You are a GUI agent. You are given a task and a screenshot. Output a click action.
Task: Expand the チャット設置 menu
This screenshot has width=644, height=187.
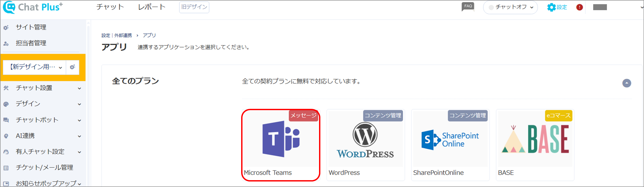pyautogui.click(x=43, y=88)
